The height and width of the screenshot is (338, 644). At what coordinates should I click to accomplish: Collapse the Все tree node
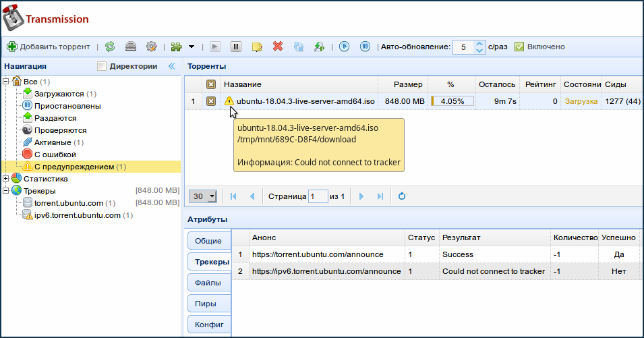coord(6,82)
